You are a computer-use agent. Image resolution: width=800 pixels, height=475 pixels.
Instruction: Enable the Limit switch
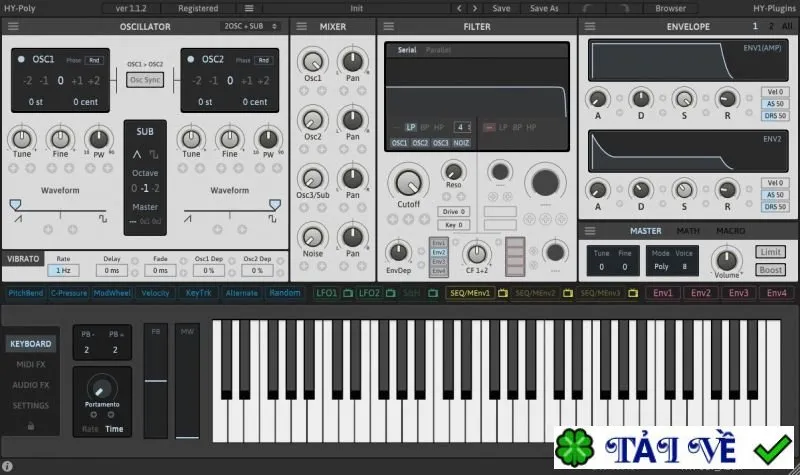point(770,252)
